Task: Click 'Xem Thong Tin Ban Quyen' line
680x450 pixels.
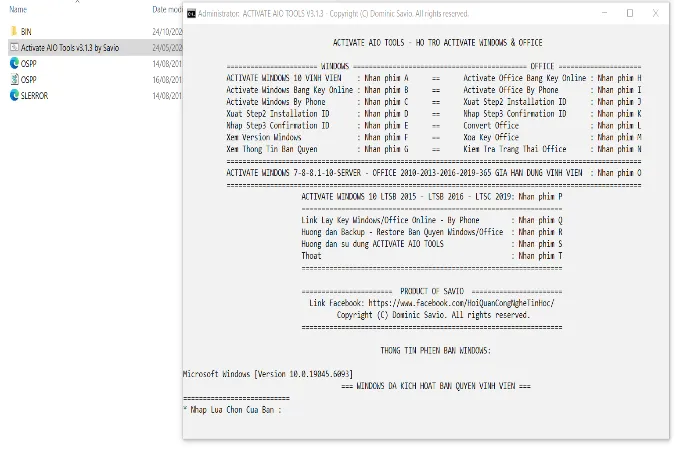Action: [317, 149]
